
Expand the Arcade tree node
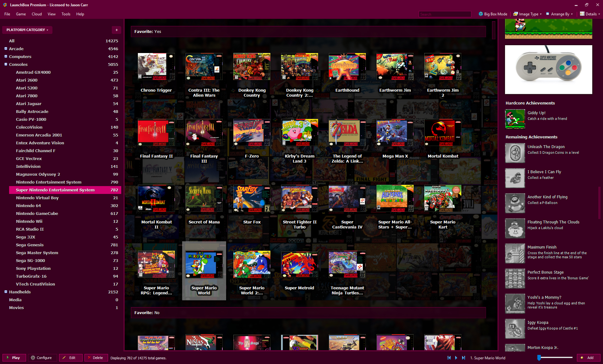[x=6, y=49]
